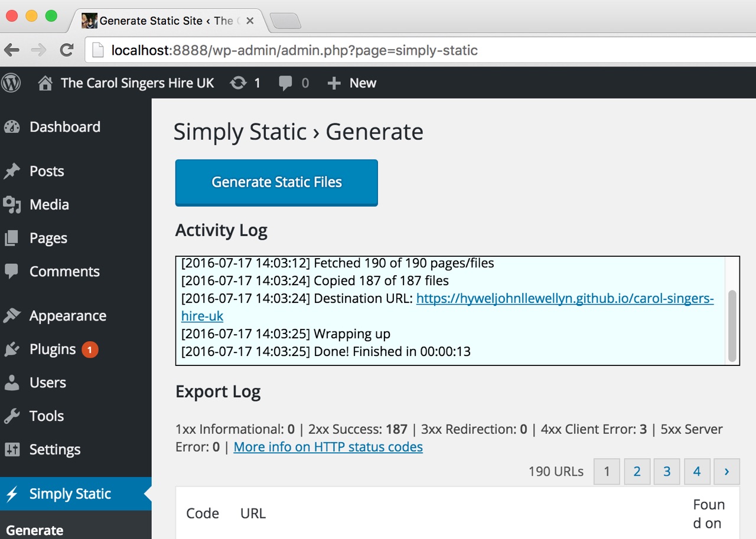The height and width of the screenshot is (539, 756).
Task: Click the updates refresh icon
Action: point(238,83)
